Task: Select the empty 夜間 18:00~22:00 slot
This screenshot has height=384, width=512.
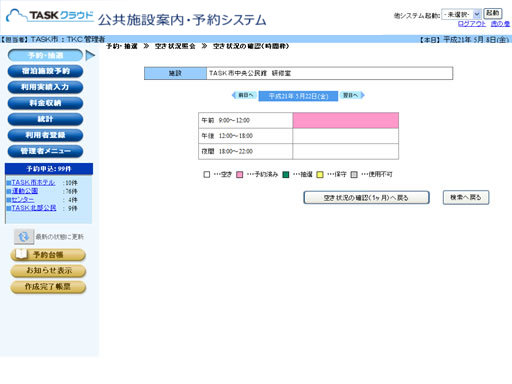Action: pos(346,152)
